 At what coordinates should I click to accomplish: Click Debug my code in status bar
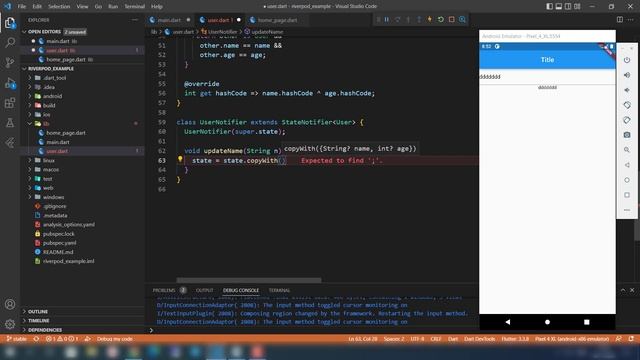click(114, 339)
